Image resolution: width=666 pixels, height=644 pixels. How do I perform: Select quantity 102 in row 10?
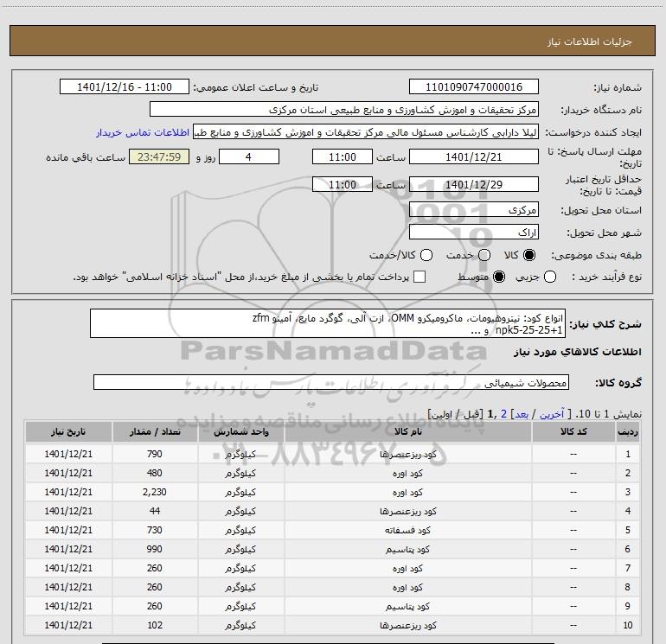(x=155, y=625)
